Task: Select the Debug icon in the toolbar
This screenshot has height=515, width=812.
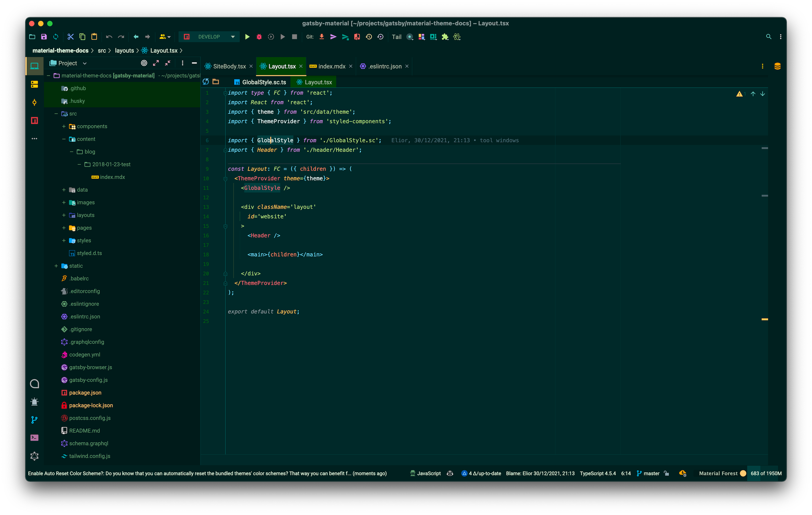Action: [x=259, y=37]
